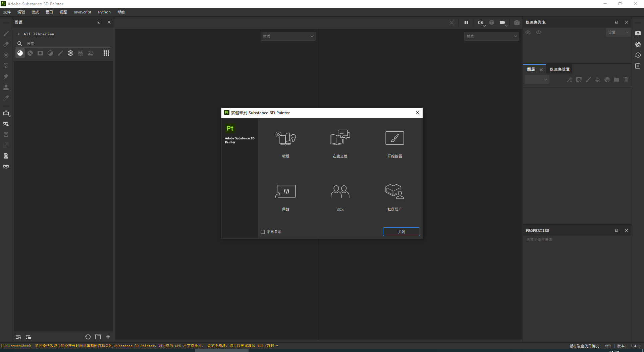Open the JavaScript menu
The image size is (644, 352).
82,12
